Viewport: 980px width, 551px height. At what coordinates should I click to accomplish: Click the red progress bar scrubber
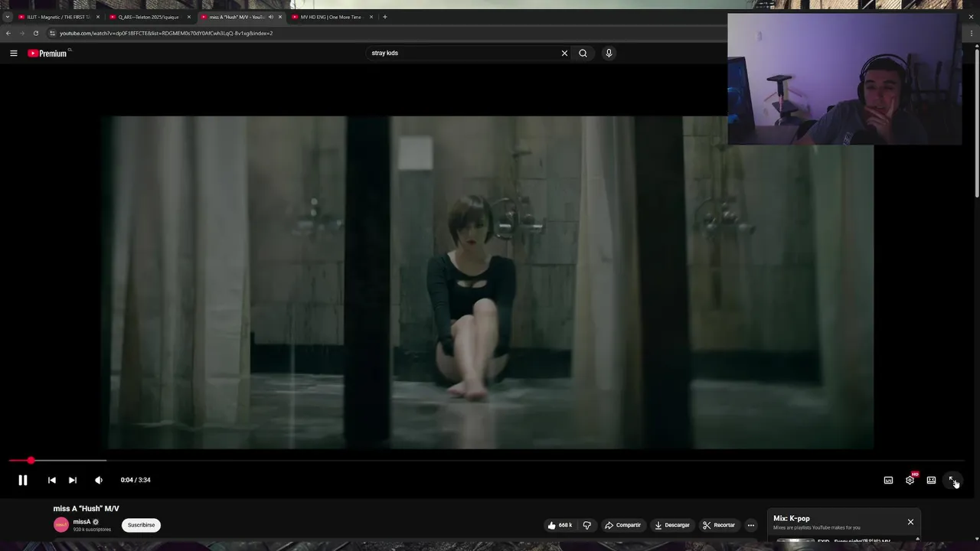tap(31, 460)
